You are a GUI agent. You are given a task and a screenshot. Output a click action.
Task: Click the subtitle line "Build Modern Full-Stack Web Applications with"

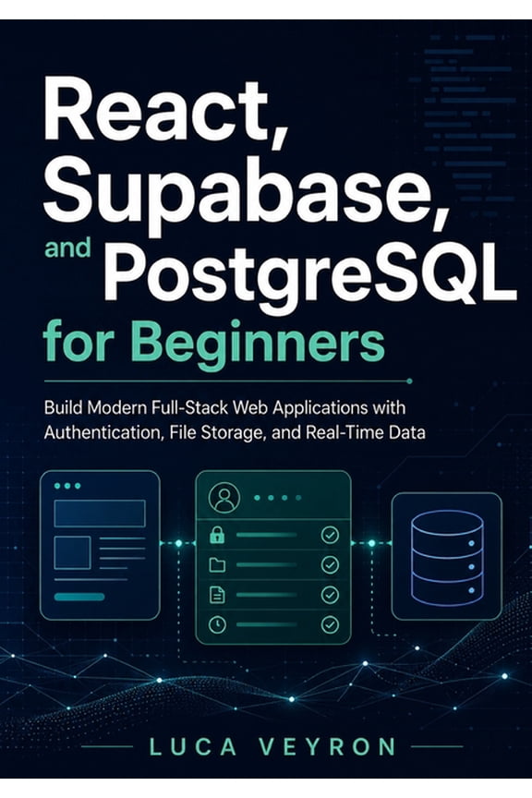(224, 407)
